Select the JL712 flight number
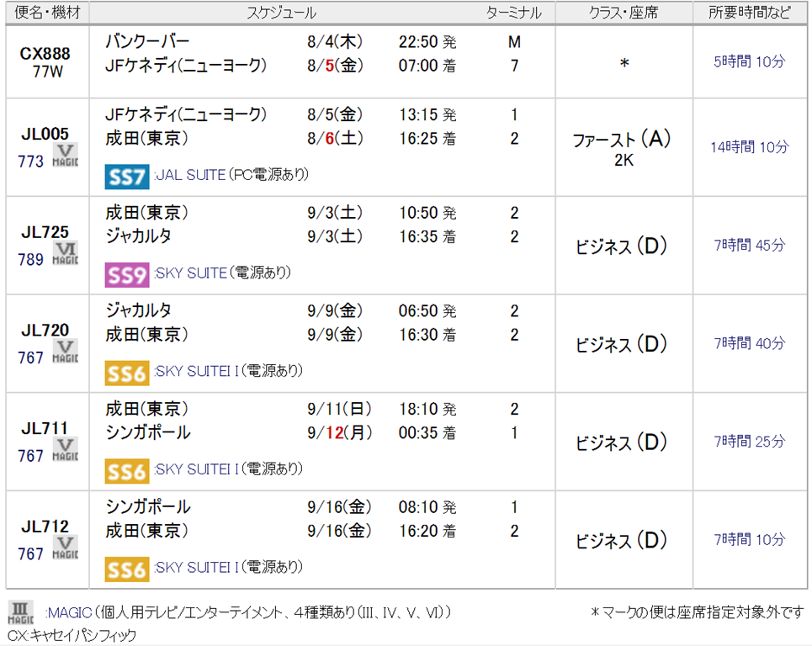The height and width of the screenshot is (646, 812). [45, 527]
